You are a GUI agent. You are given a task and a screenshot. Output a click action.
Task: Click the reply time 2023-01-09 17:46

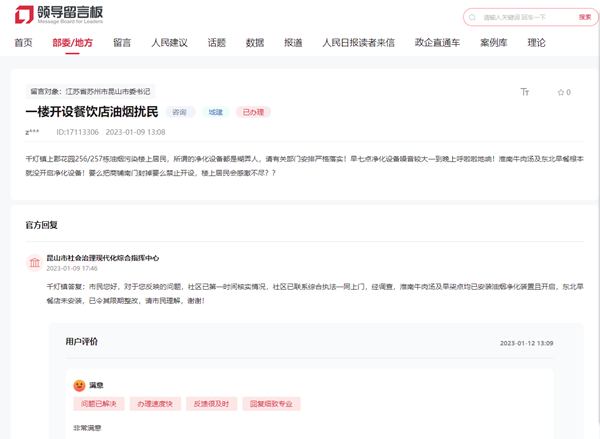[72, 268]
